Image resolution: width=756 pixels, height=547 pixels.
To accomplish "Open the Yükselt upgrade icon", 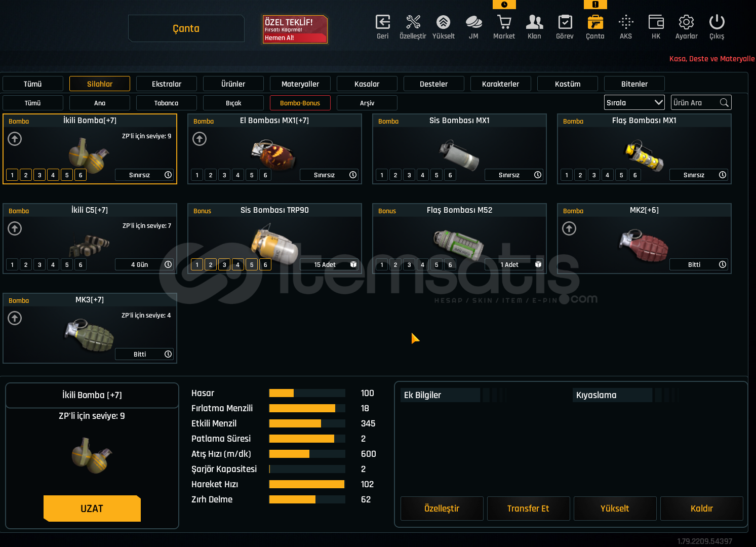I will pos(443,23).
